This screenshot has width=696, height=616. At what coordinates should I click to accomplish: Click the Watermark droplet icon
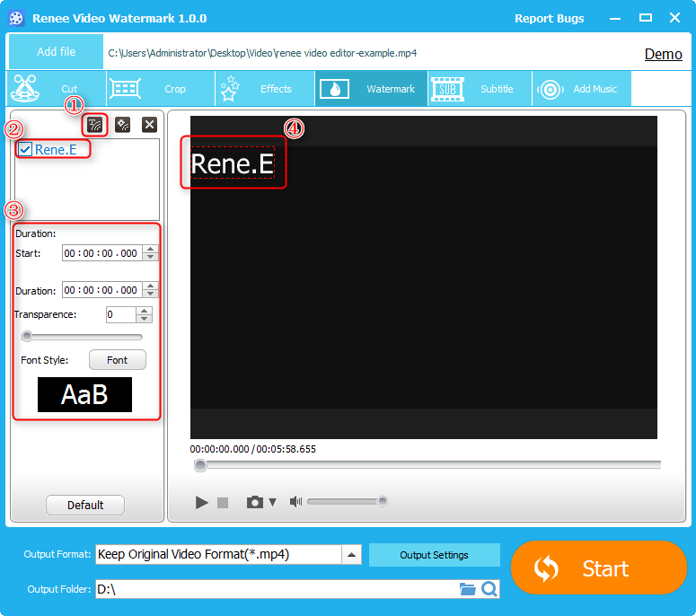click(335, 89)
